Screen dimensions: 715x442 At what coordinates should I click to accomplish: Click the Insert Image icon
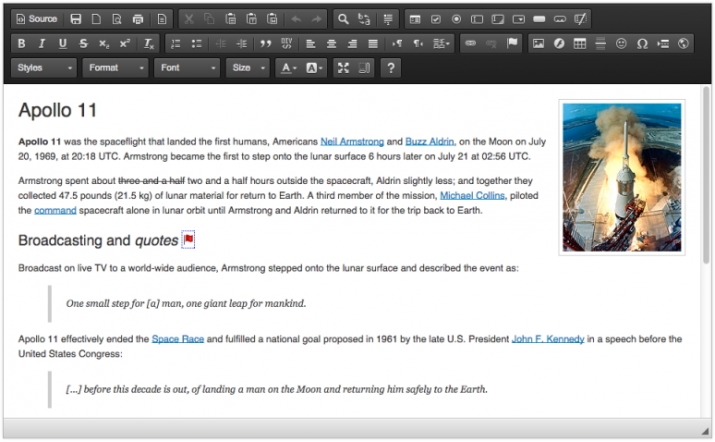[539, 44]
